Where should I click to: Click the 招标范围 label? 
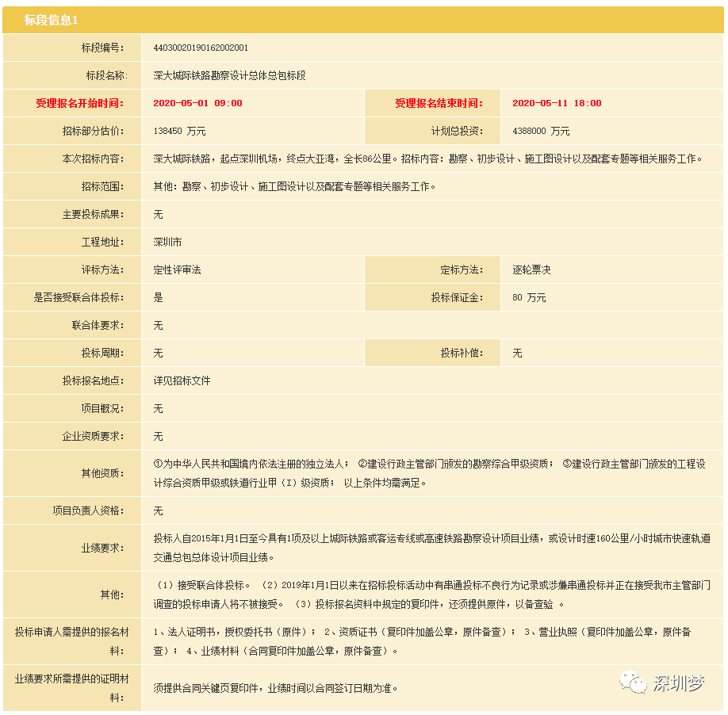pos(102,186)
